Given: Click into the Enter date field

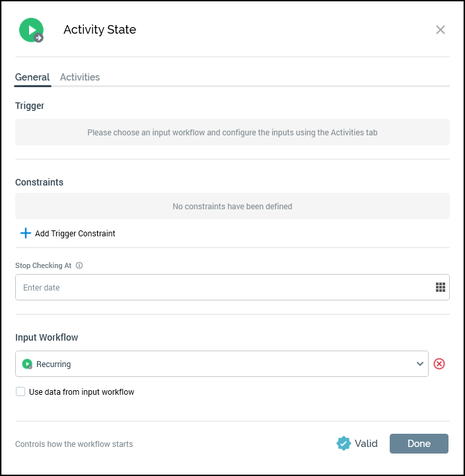Looking at the screenshot, I should click(225, 288).
